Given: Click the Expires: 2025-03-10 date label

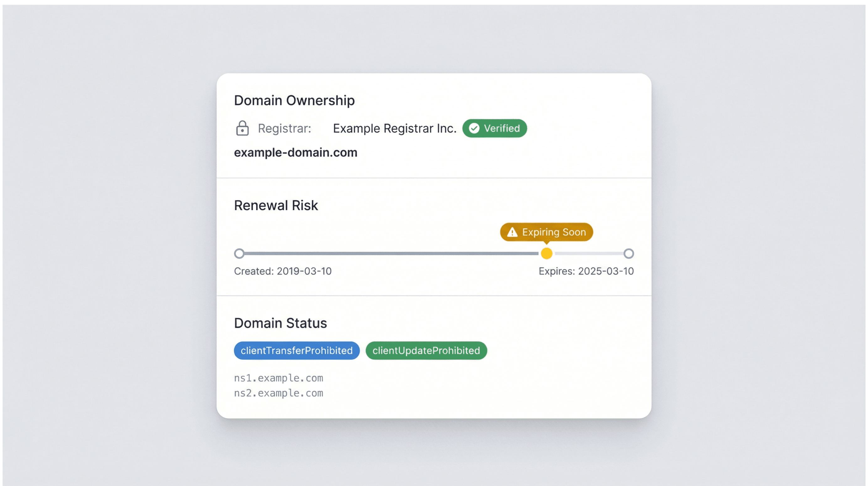Looking at the screenshot, I should [586, 271].
